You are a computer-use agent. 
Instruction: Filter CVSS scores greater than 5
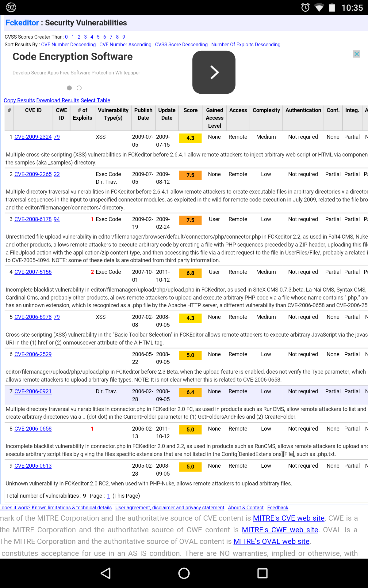coord(98,37)
